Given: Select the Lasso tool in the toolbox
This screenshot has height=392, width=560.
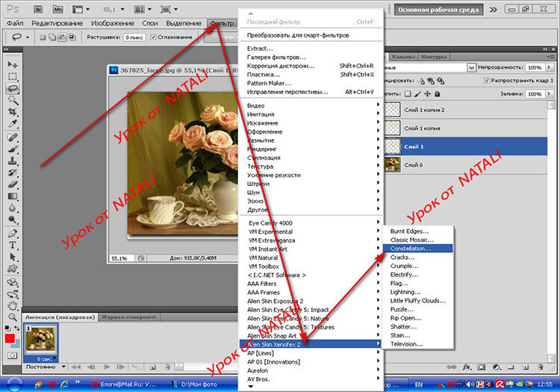Looking at the screenshot, I should [13, 88].
